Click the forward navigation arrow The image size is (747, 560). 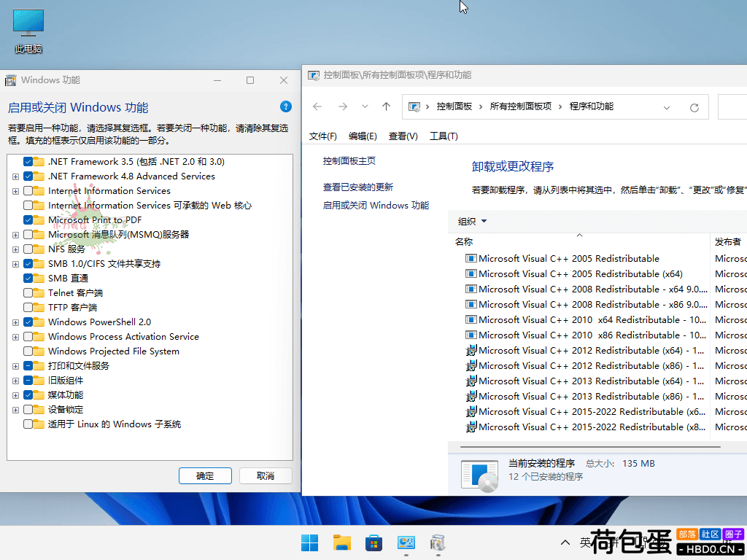point(343,106)
